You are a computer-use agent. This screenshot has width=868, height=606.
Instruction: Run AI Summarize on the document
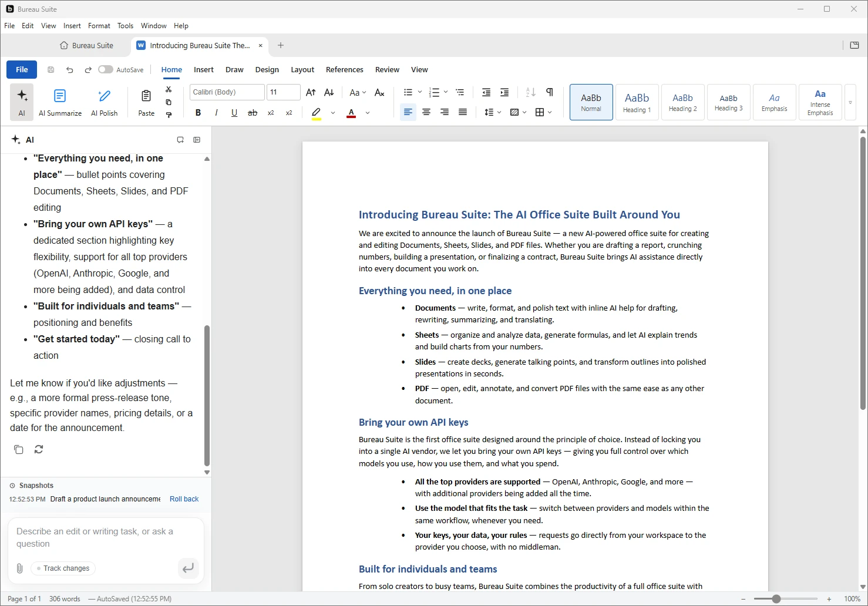coord(60,102)
